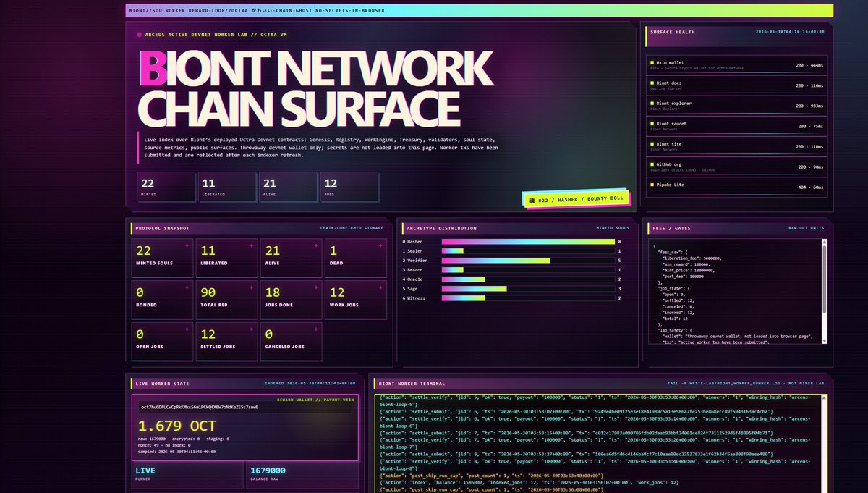Viewport: 868px width, 493px height.
Task: Click the 1679000 balance raw tile
Action: [302, 476]
